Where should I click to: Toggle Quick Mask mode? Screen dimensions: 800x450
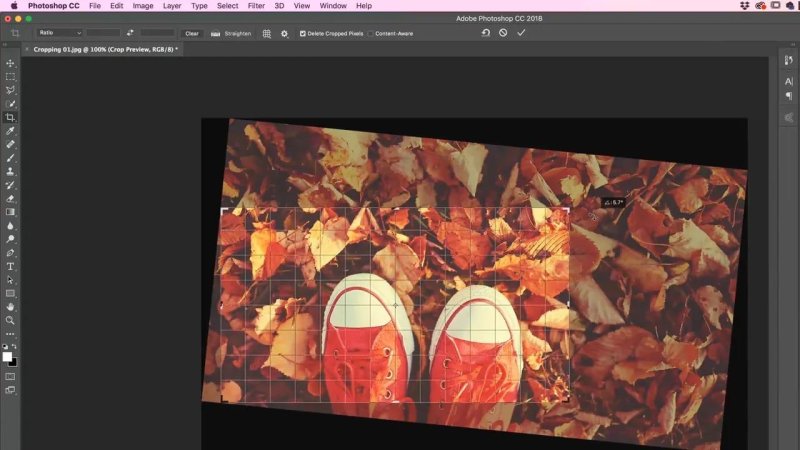tap(10, 377)
